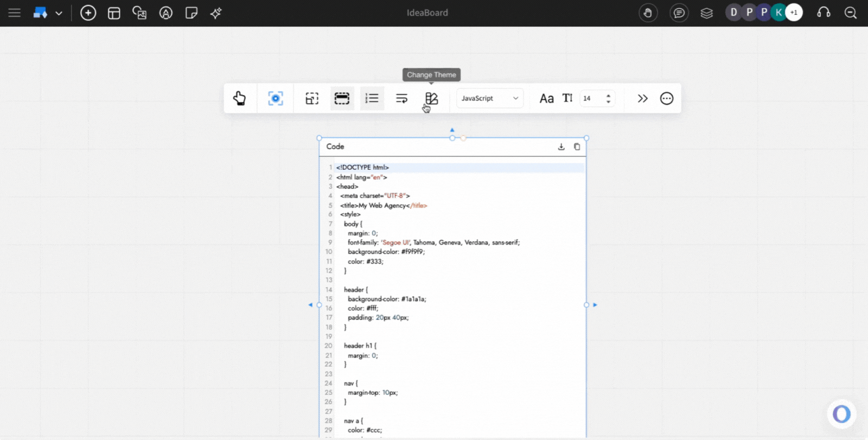Toggle line numbers list icon
This screenshot has width=868, height=440.
(372, 98)
